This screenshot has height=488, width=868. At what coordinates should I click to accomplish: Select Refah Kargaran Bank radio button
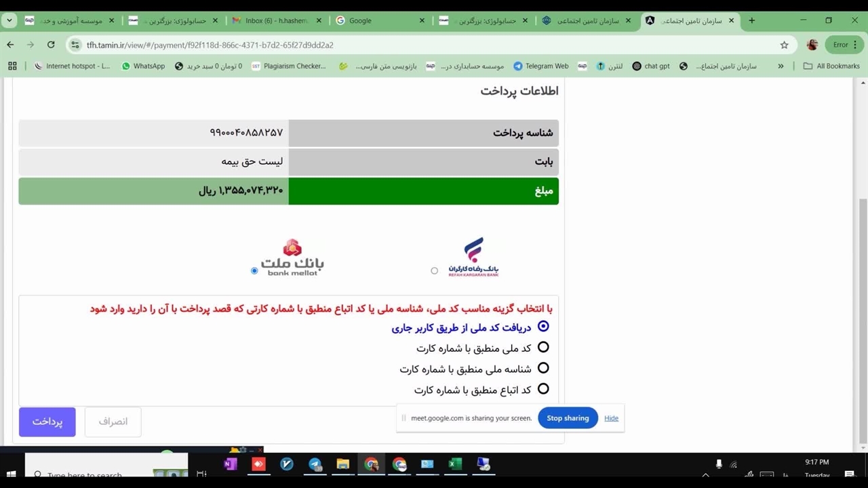point(435,270)
